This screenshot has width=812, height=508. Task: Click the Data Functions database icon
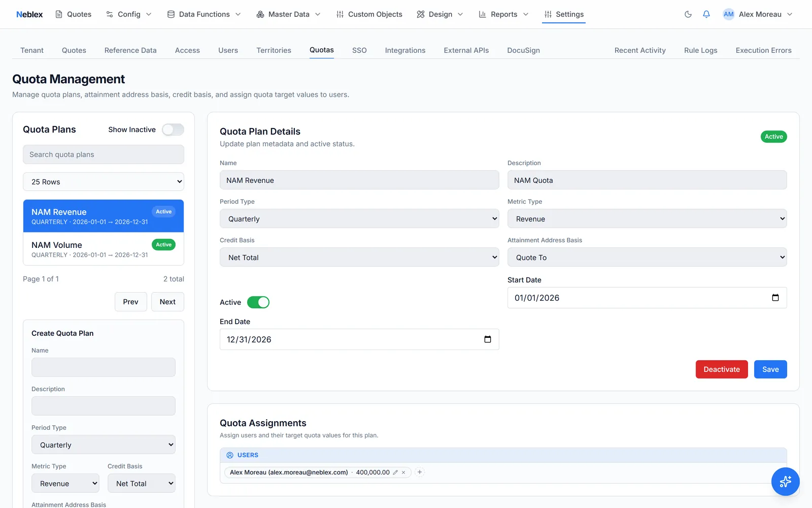[x=171, y=14]
